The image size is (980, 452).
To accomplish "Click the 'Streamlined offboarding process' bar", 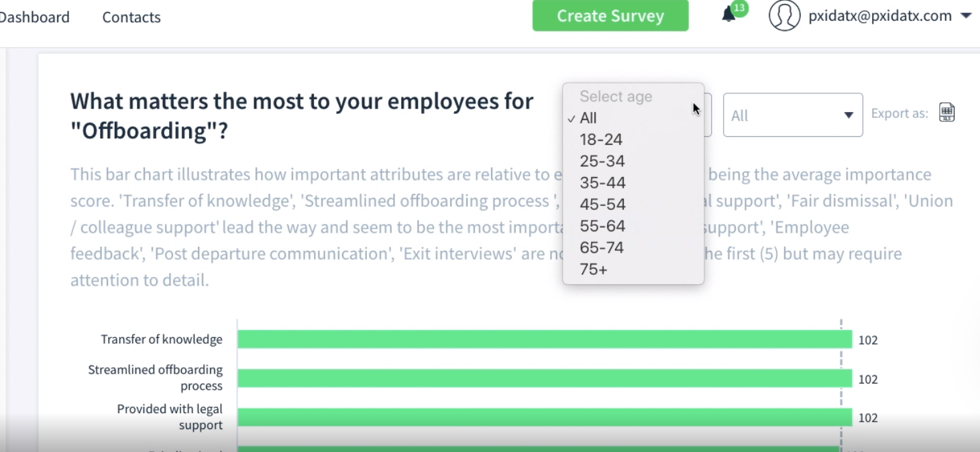I will [x=544, y=378].
